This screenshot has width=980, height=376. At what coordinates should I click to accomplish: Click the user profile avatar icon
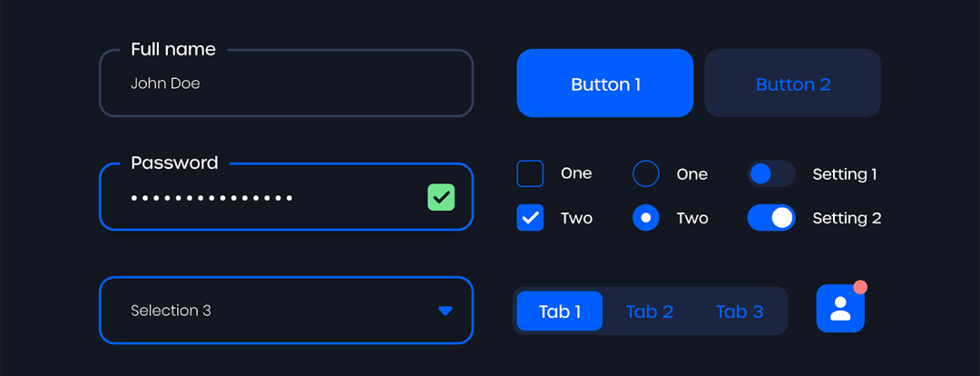[x=840, y=309]
